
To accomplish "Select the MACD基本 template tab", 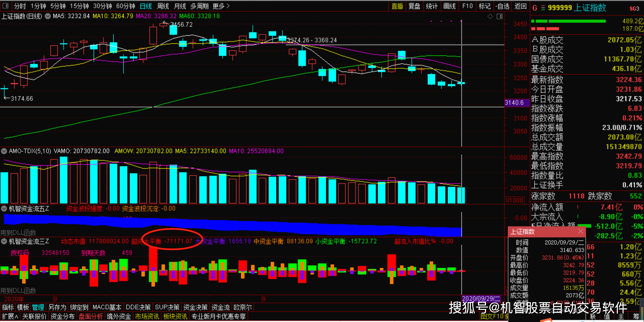I will click(107, 307).
